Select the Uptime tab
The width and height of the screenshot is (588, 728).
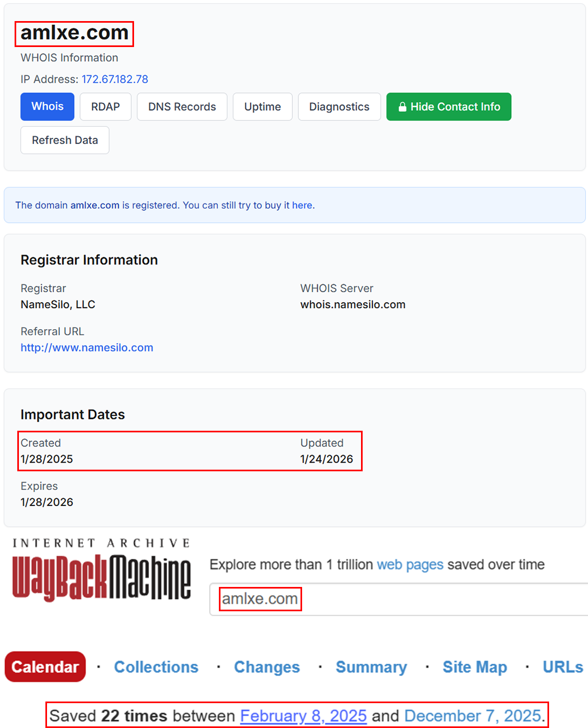coord(263,106)
